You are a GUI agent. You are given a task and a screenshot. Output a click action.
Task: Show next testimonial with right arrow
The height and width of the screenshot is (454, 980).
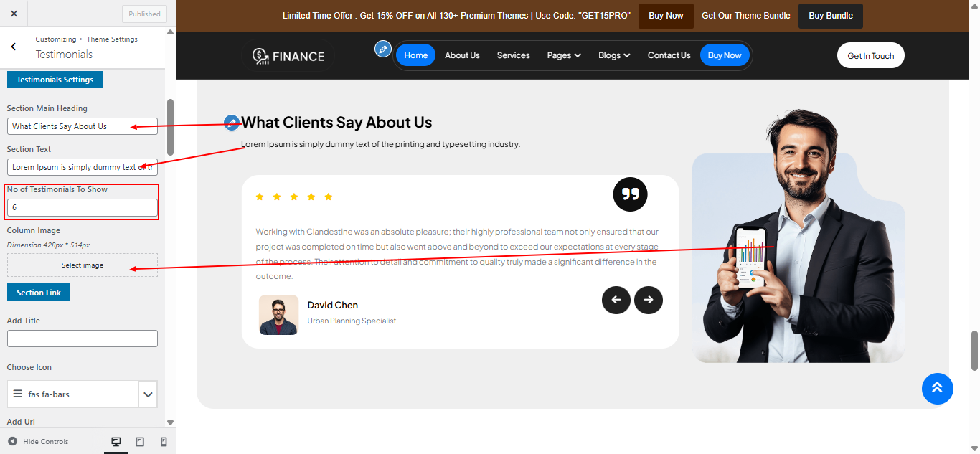pos(649,300)
